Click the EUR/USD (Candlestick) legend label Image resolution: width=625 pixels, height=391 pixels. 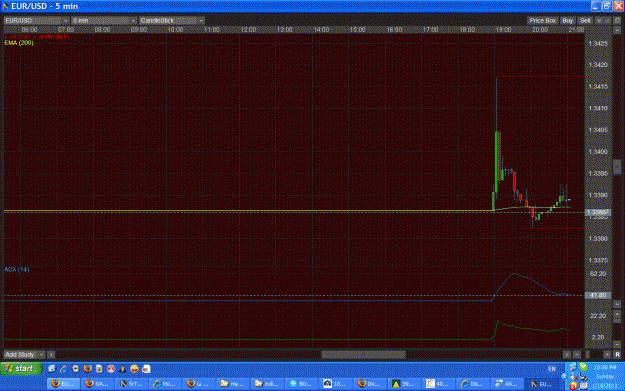(37, 37)
